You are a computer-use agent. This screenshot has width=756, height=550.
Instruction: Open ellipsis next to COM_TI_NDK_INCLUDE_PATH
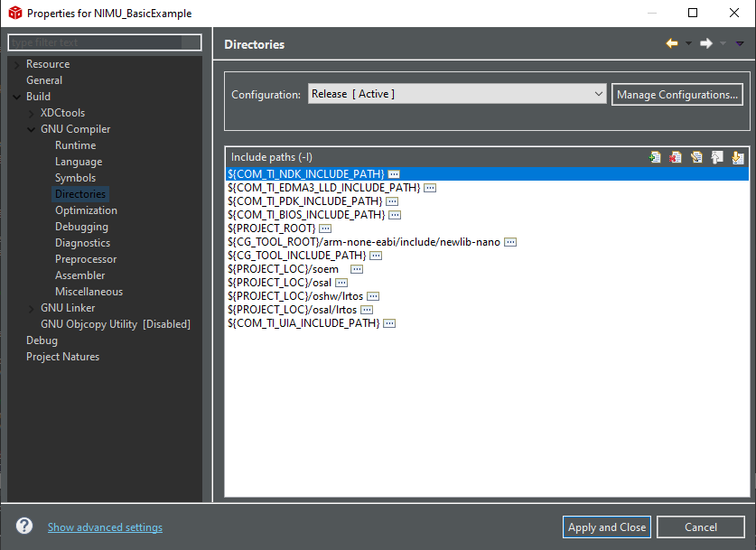point(394,174)
